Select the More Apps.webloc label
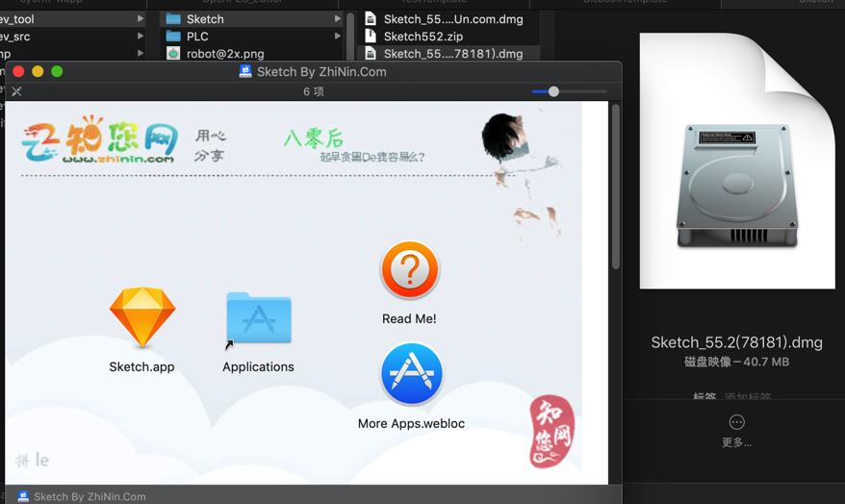The image size is (845, 504). click(x=411, y=424)
